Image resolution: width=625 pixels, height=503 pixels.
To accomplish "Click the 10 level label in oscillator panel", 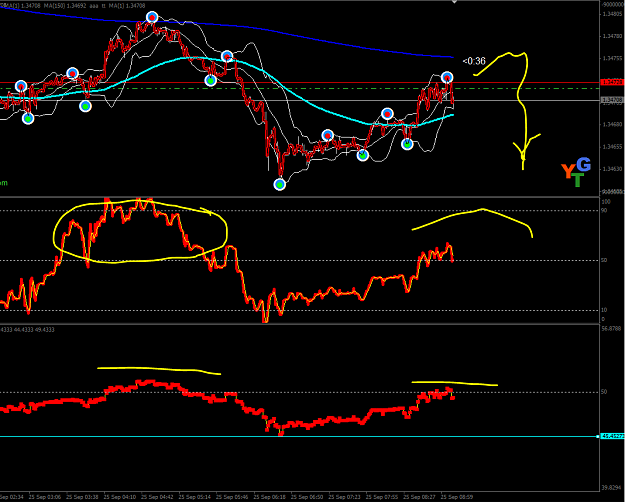I will point(605,310).
